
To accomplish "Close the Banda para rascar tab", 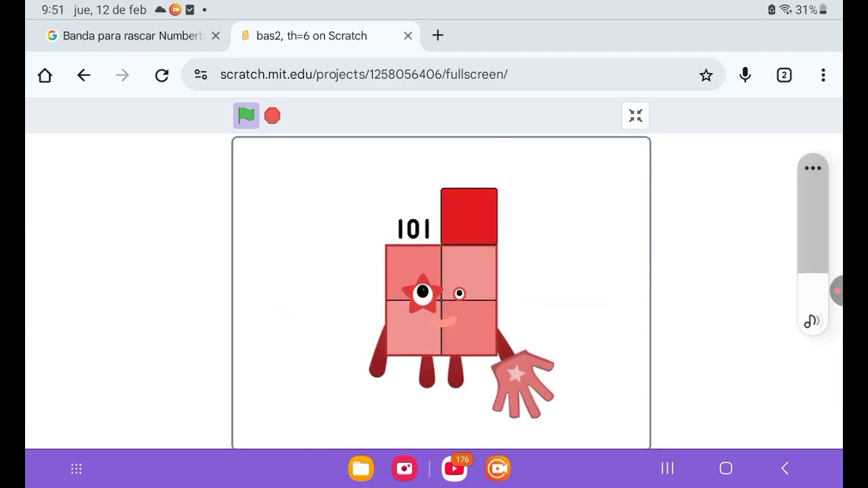I will point(216,36).
